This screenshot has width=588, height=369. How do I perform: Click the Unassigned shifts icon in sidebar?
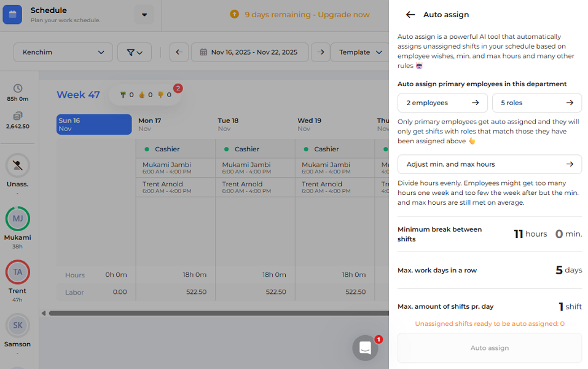(x=18, y=165)
